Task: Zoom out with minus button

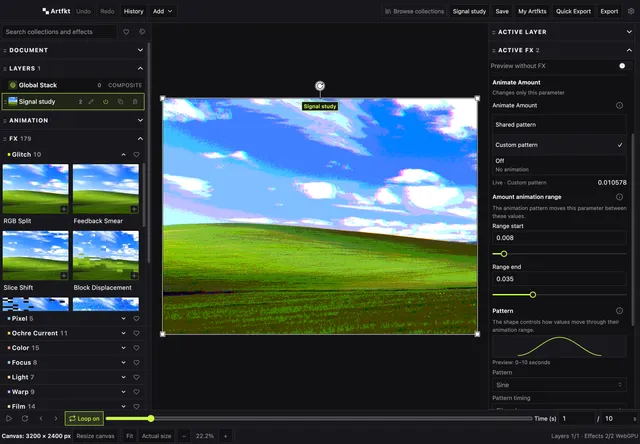Action: pos(184,436)
